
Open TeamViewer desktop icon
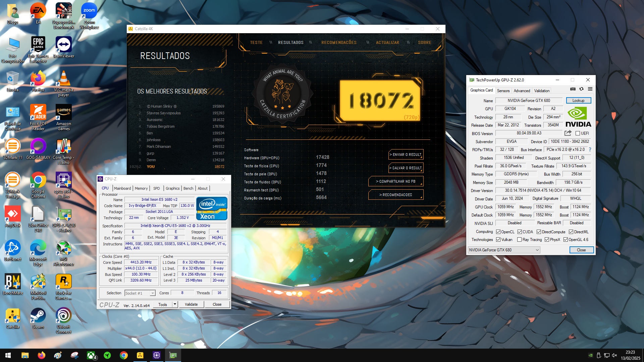[64, 47]
